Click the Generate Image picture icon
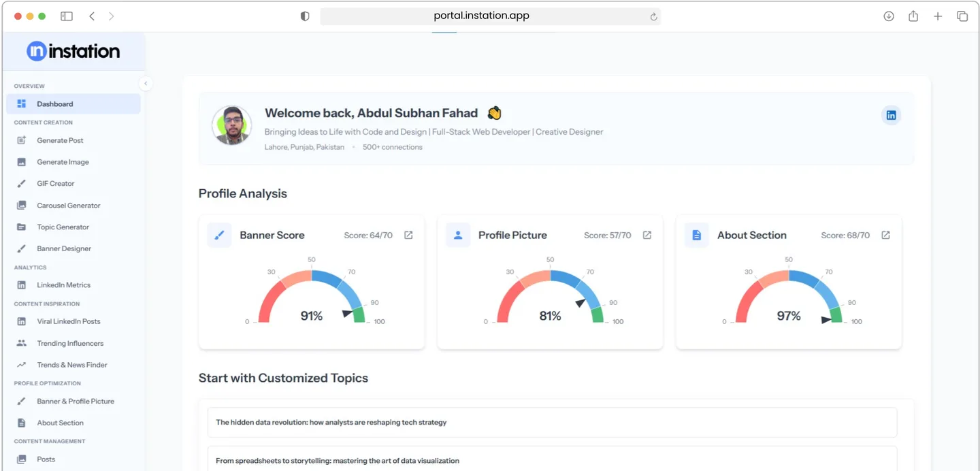Image resolution: width=980 pixels, height=471 pixels. coord(22,162)
